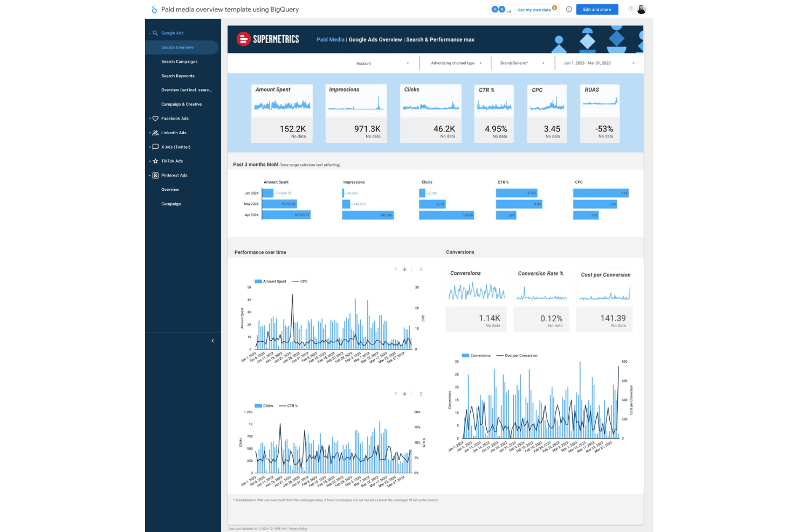The width and height of the screenshot is (798, 532).
Task: Go to Search Overview page
Action: [x=182, y=47]
